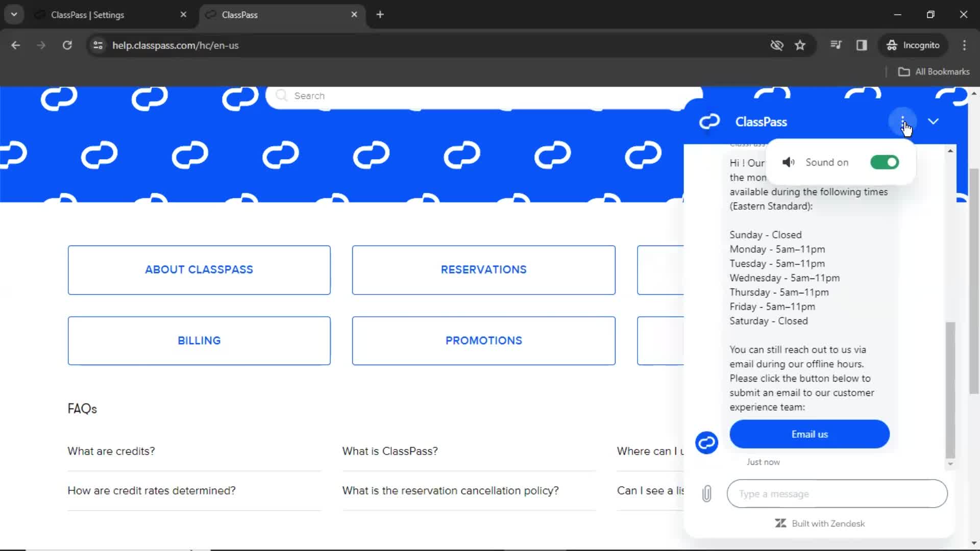Click the Email us button

coord(810,434)
